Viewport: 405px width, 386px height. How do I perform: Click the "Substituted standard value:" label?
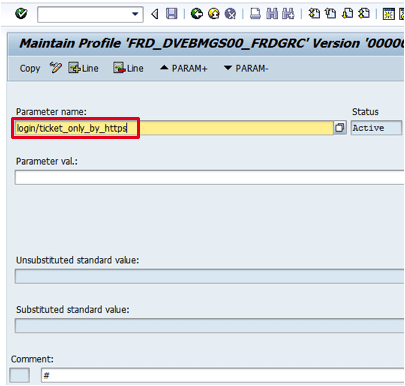(x=73, y=310)
